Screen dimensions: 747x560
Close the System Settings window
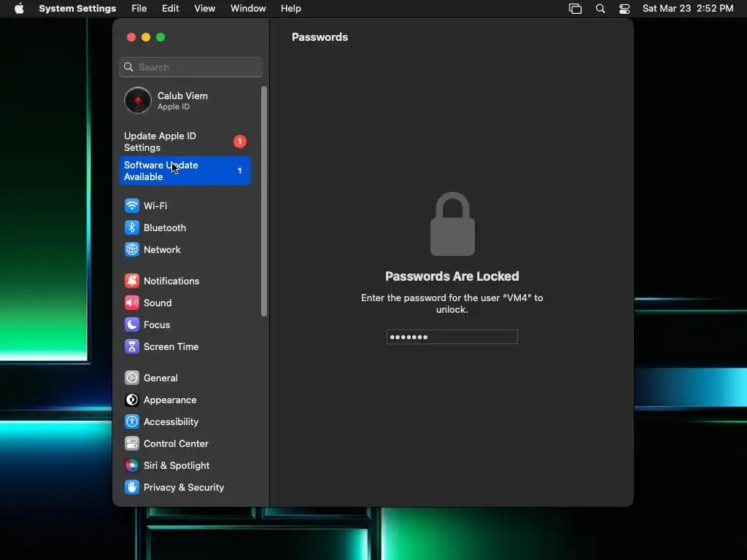[131, 37]
